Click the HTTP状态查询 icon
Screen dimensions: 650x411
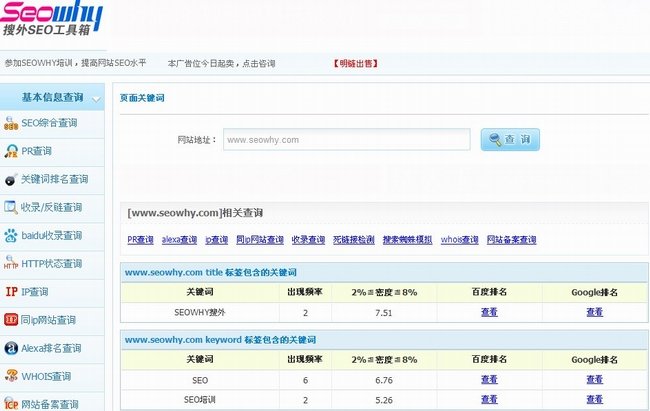[11, 263]
